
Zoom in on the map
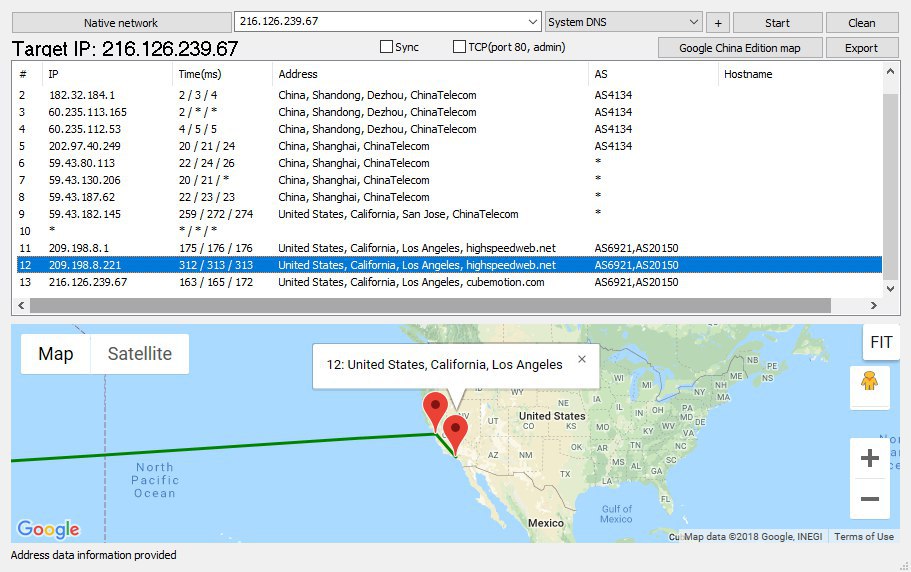click(x=869, y=459)
